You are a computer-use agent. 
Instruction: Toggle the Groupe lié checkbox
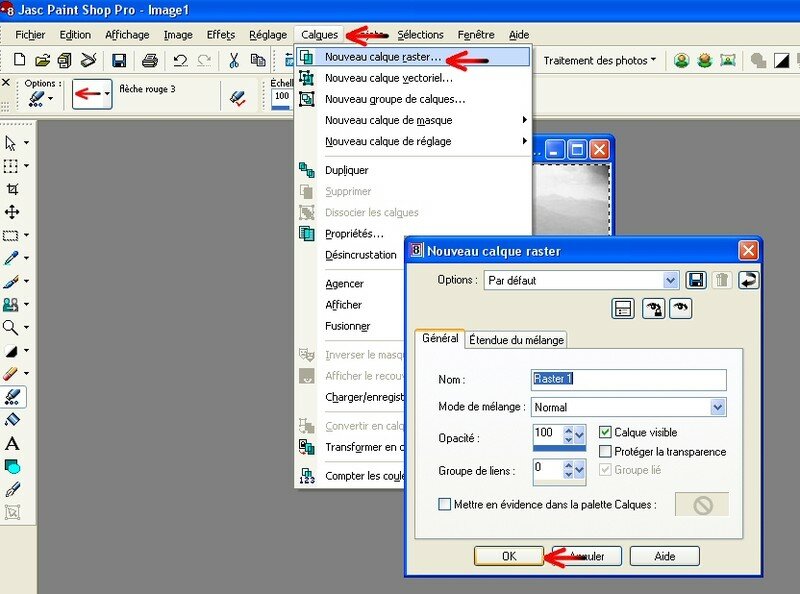[605, 470]
